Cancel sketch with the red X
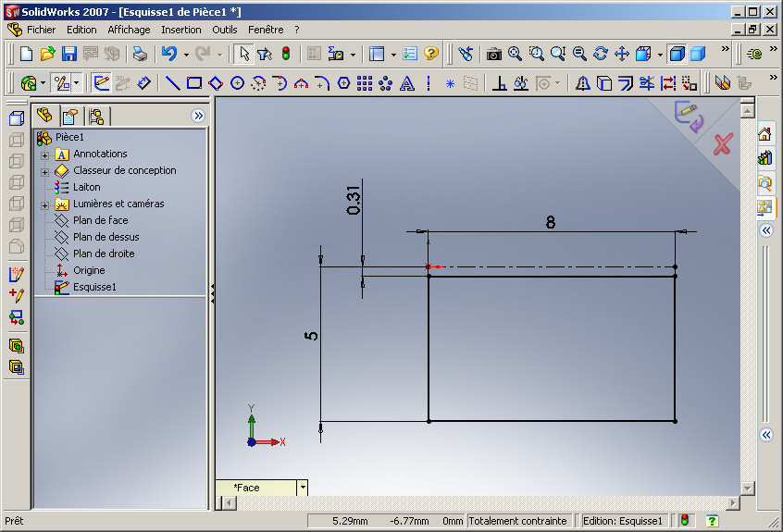 click(x=722, y=143)
